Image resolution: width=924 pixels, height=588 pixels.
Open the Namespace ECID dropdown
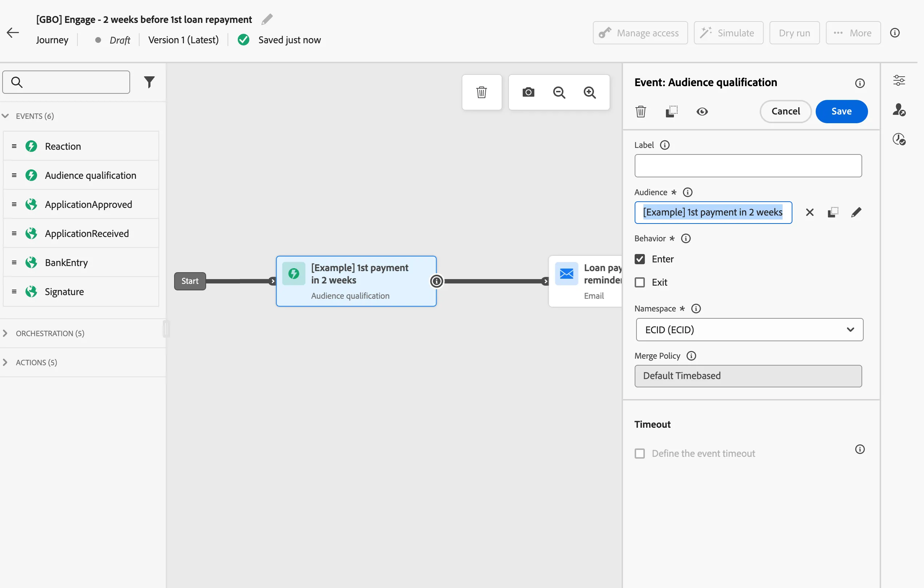[750, 330]
